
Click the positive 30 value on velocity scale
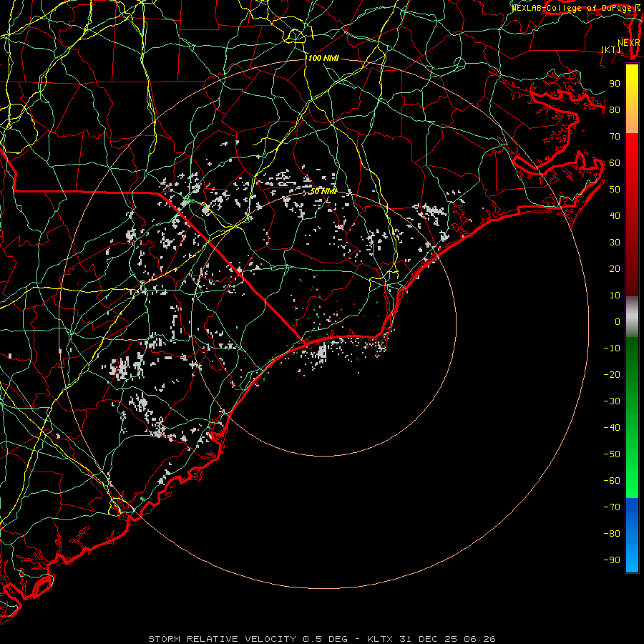[x=615, y=243]
